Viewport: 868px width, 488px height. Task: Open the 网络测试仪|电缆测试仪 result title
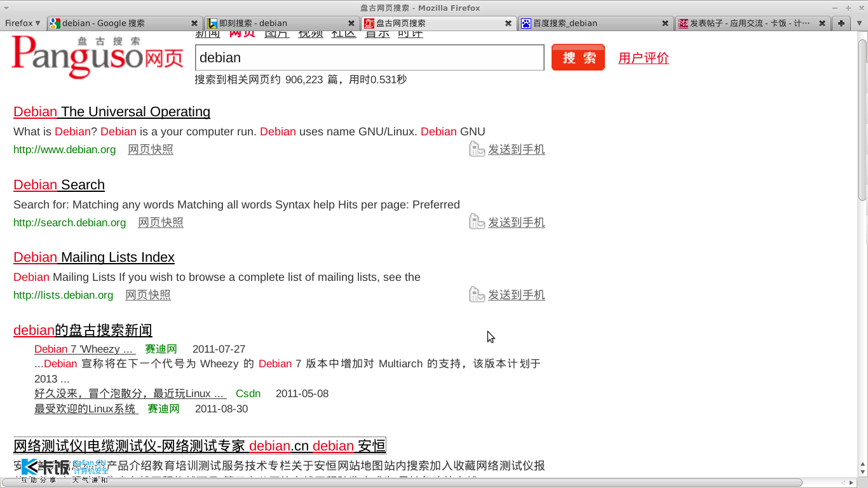coord(200,445)
